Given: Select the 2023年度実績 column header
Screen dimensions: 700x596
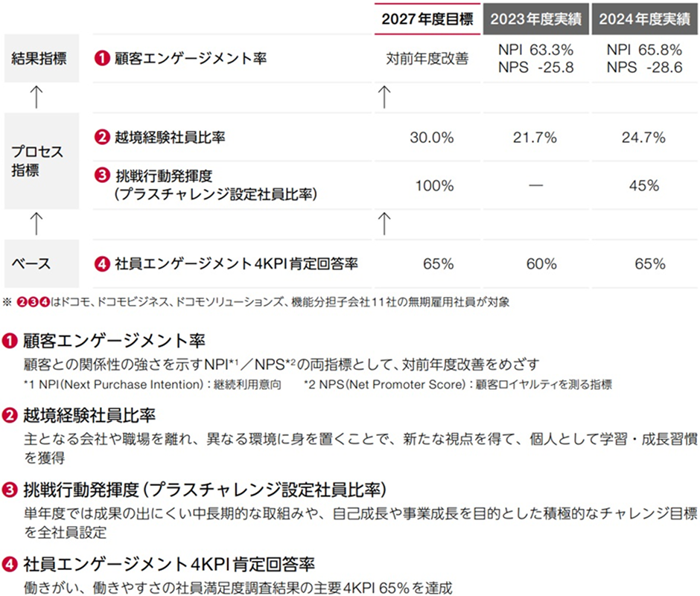Looking at the screenshot, I should 535,20.
